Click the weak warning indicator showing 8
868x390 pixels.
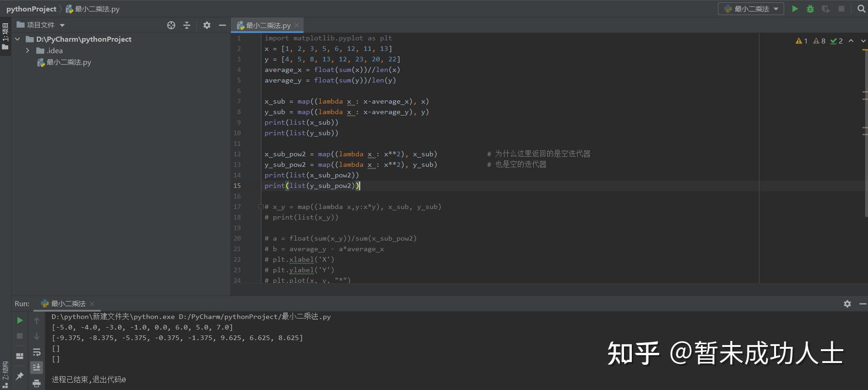pyautogui.click(x=819, y=41)
